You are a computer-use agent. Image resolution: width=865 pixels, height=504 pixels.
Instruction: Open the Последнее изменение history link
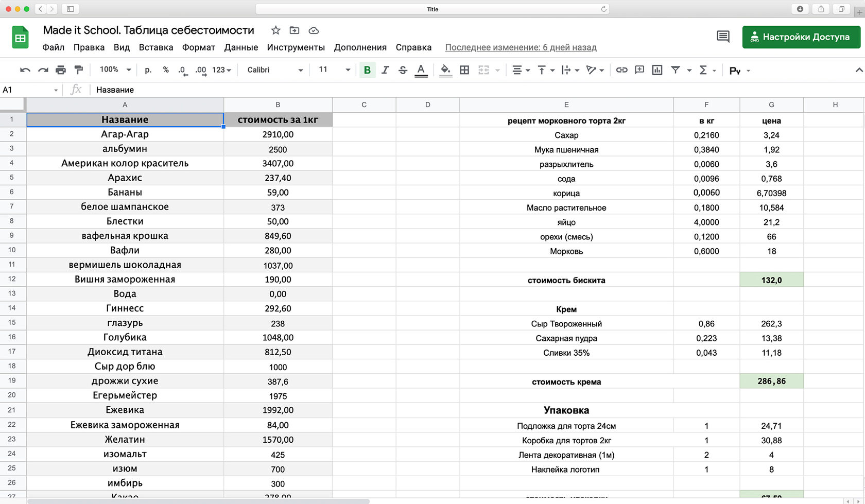pos(521,47)
